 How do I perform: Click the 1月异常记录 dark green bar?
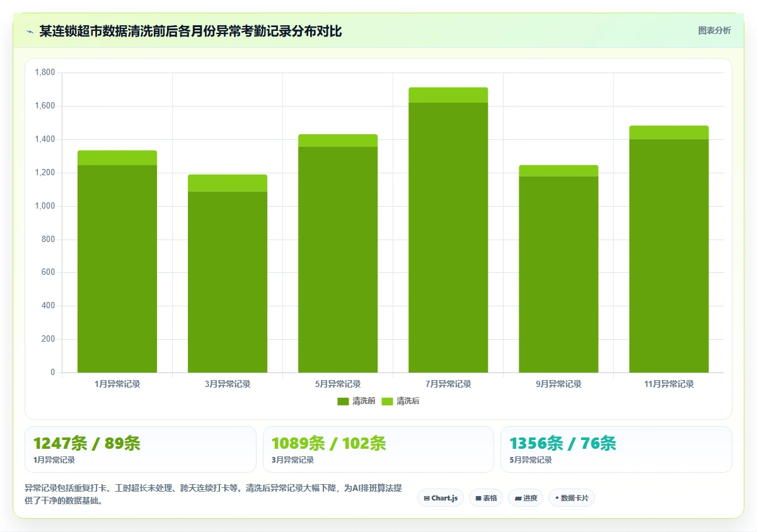click(x=117, y=269)
